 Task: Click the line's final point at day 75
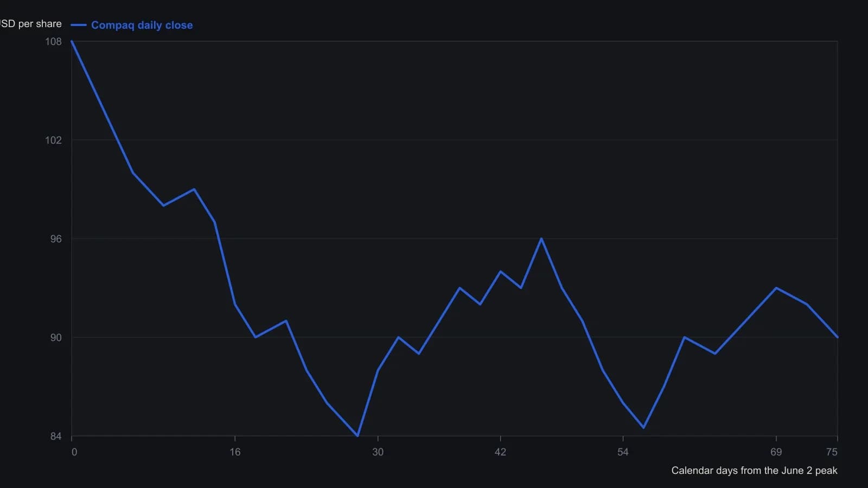click(x=838, y=337)
